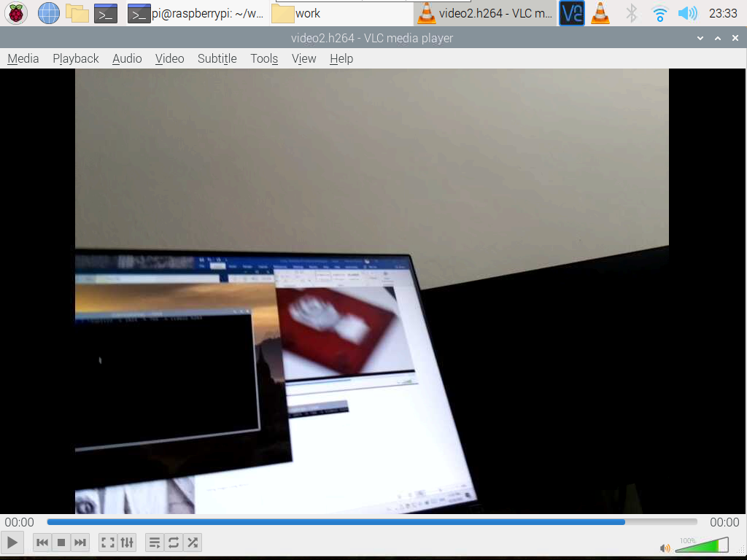Show extended settings equalizer panel
The image size is (747, 560).
point(127,542)
